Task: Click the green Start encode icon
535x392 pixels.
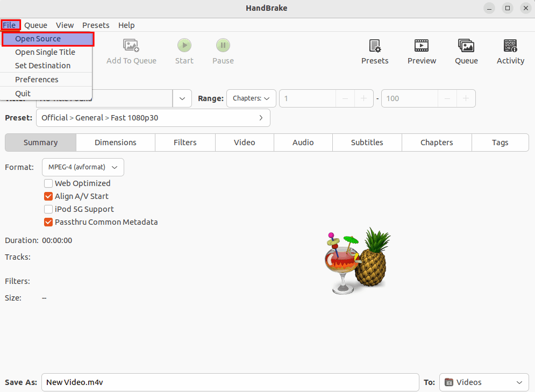Action: (x=184, y=45)
